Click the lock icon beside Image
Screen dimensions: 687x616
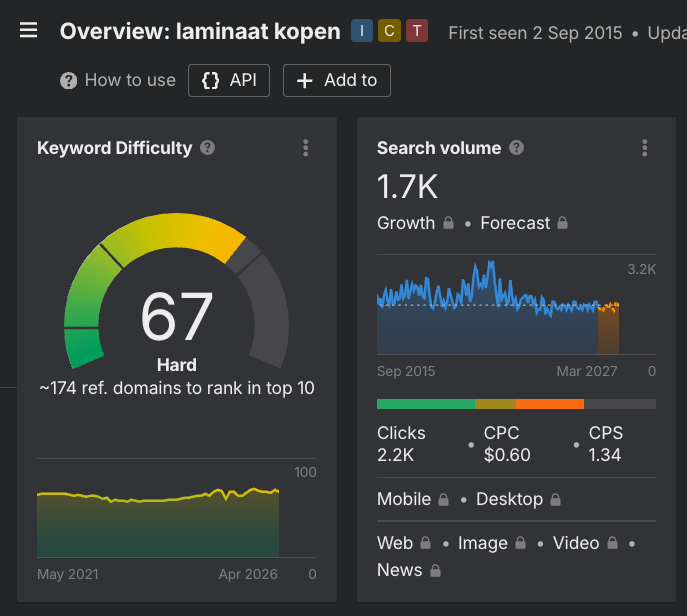(521, 543)
